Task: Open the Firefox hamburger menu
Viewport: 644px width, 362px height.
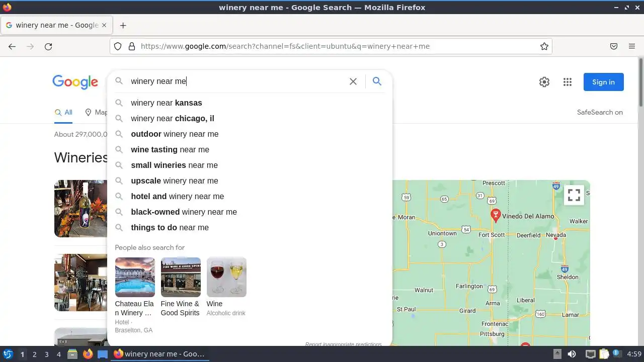Action: (632, 46)
